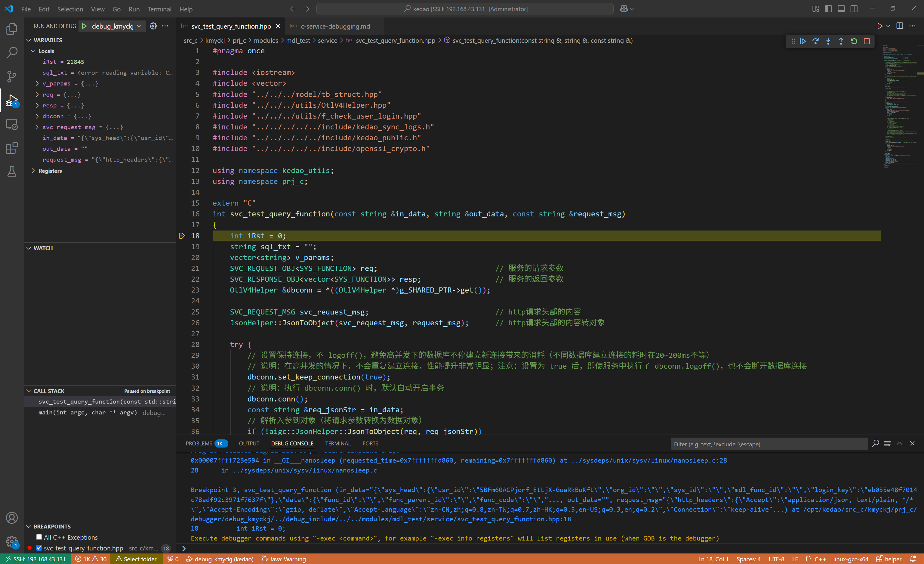Open the Testing flask view
924x564 pixels.
(x=12, y=172)
